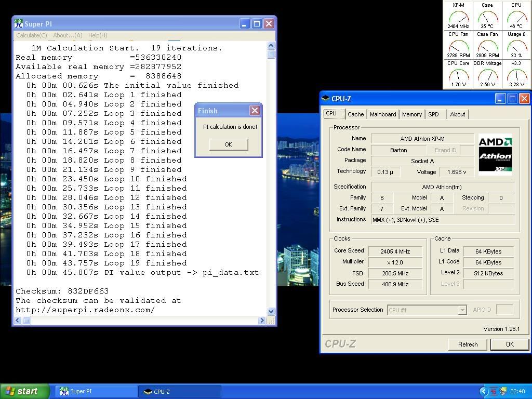Close the CPU-Z window
Screen dimensions: 532x399
pyautogui.click(x=524, y=99)
